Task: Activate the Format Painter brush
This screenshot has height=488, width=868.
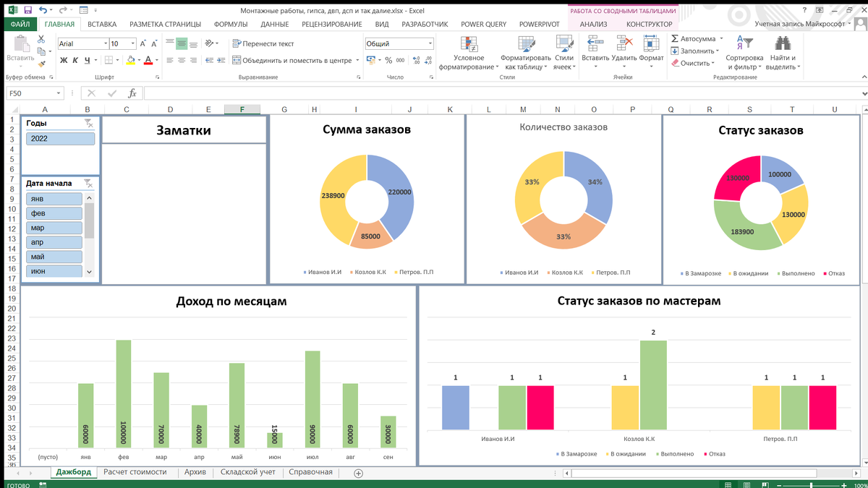Action: pyautogui.click(x=42, y=64)
